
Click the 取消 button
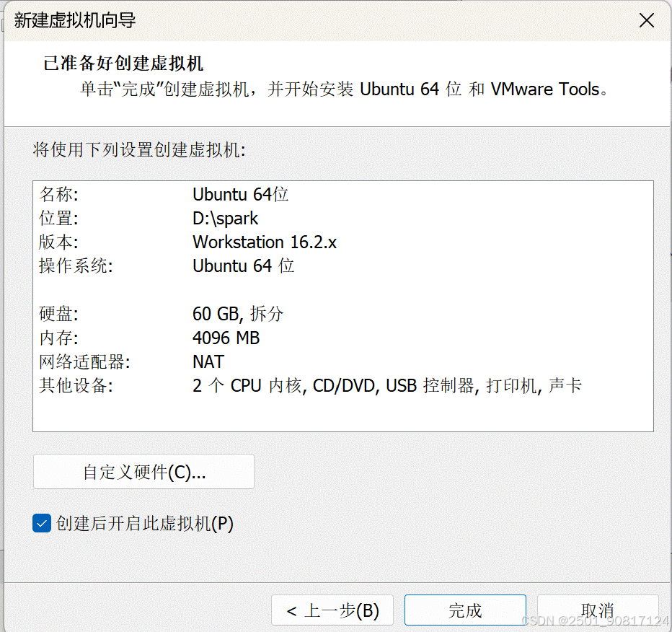[598, 610]
